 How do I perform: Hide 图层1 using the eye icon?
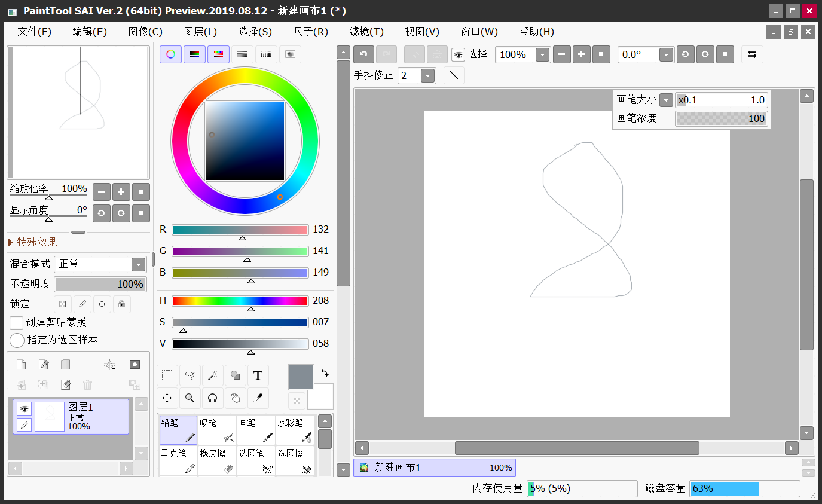click(x=24, y=409)
